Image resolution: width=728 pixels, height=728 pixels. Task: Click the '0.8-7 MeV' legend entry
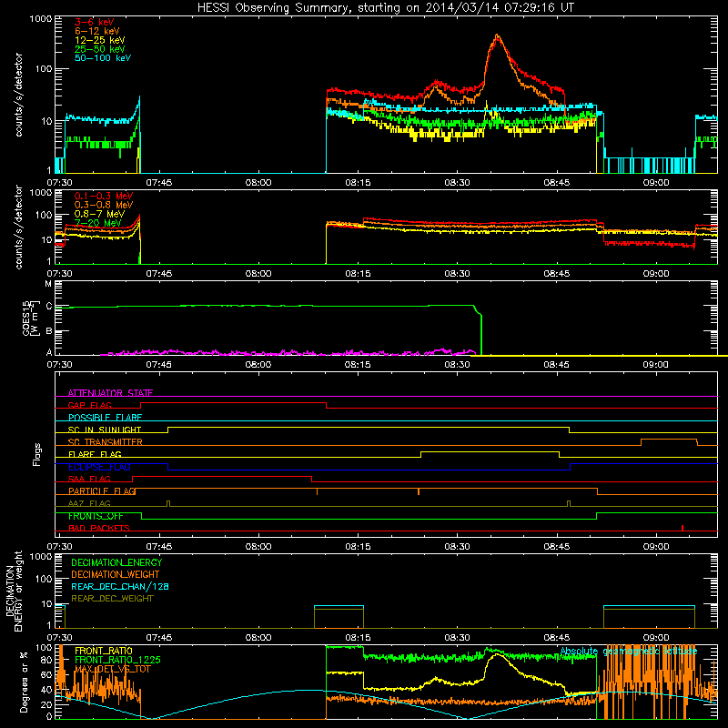pos(99,215)
